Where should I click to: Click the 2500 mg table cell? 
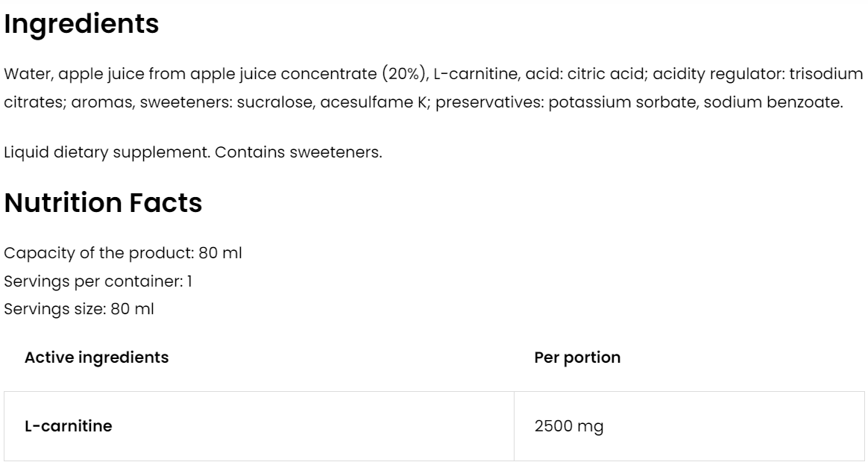[569, 427]
